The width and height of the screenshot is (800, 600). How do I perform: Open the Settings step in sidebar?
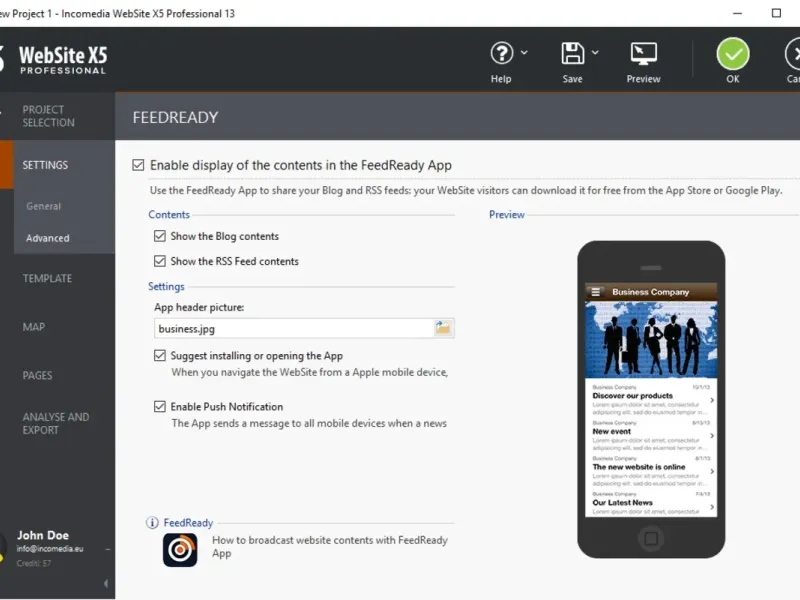pyautogui.click(x=45, y=165)
